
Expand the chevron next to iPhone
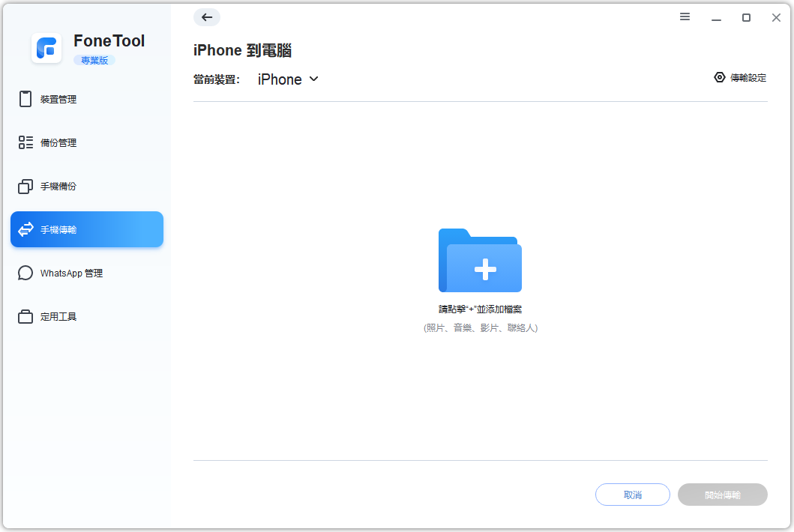(x=313, y=79)
